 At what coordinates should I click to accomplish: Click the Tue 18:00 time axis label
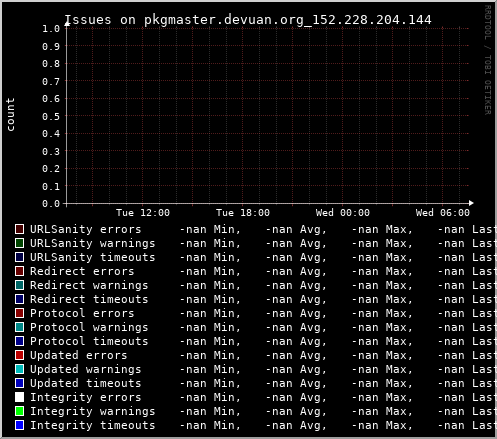pyautogui.click(x=243, y=213)
